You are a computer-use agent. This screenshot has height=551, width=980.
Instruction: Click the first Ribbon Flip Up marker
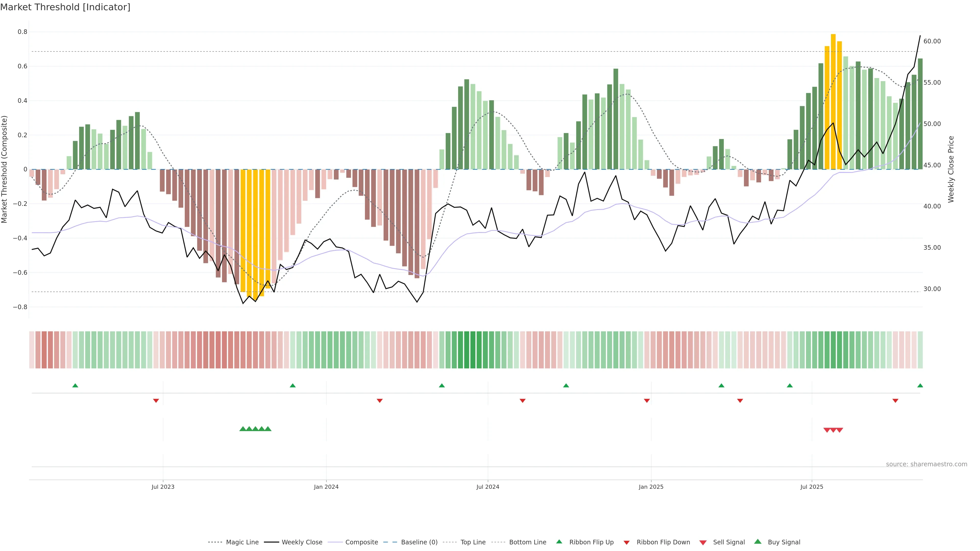pyautogui.click(x=75, y=386)
